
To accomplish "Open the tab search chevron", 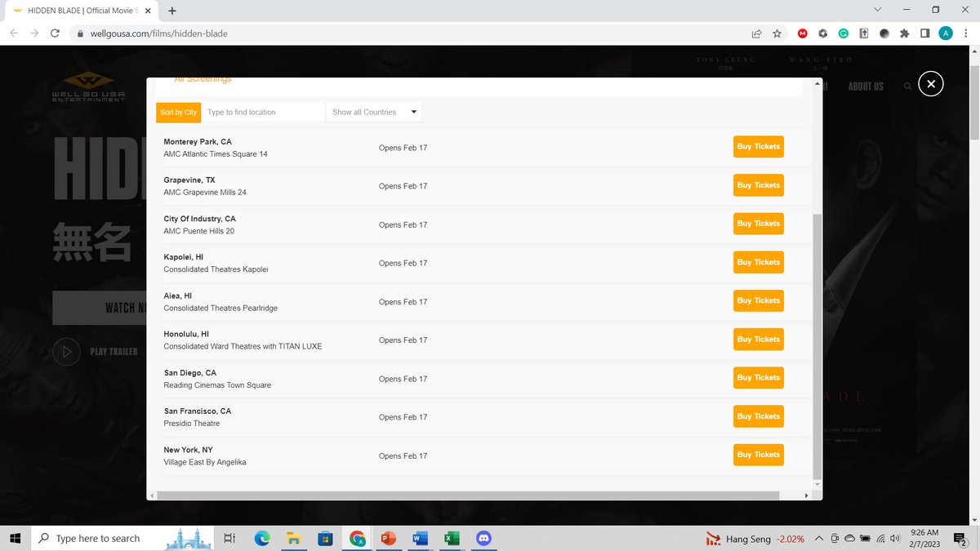I will (x=877, y=10).
